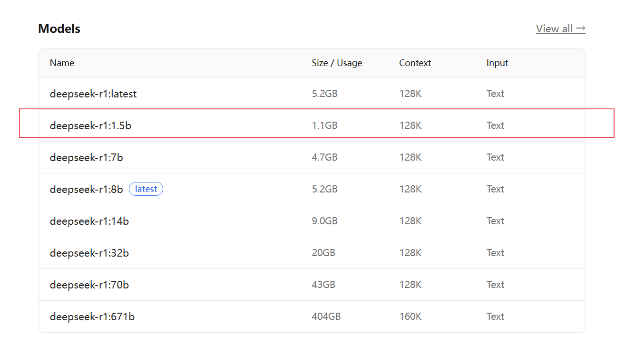Click Text input in deepseek-r1:8b row

coord(495,189)
